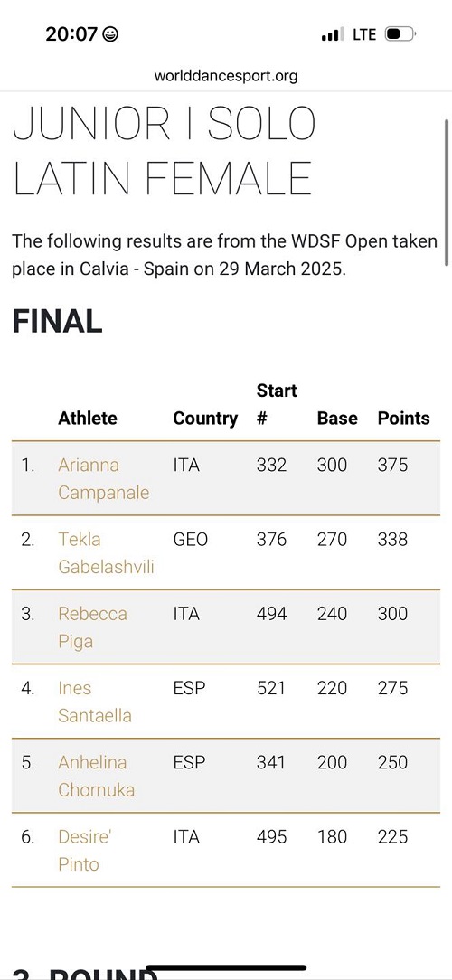
Task: Tap the cellular signal strength icon
Action: tap(332, 34)
